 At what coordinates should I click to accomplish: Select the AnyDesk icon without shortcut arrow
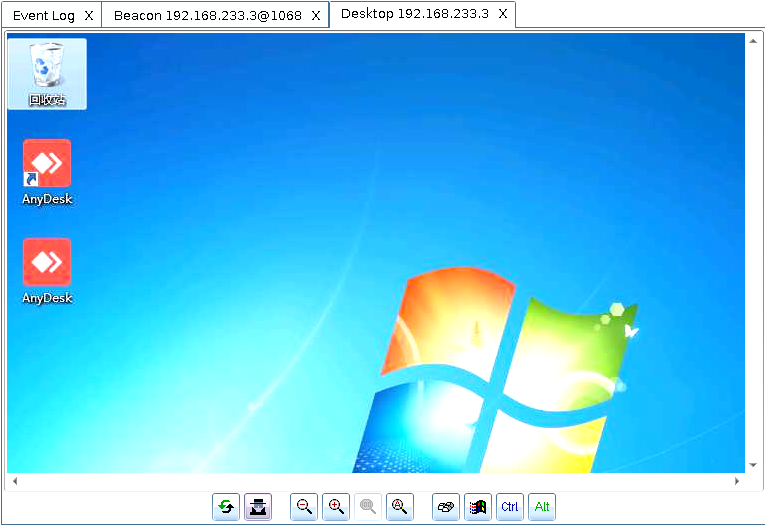point(47,271)
